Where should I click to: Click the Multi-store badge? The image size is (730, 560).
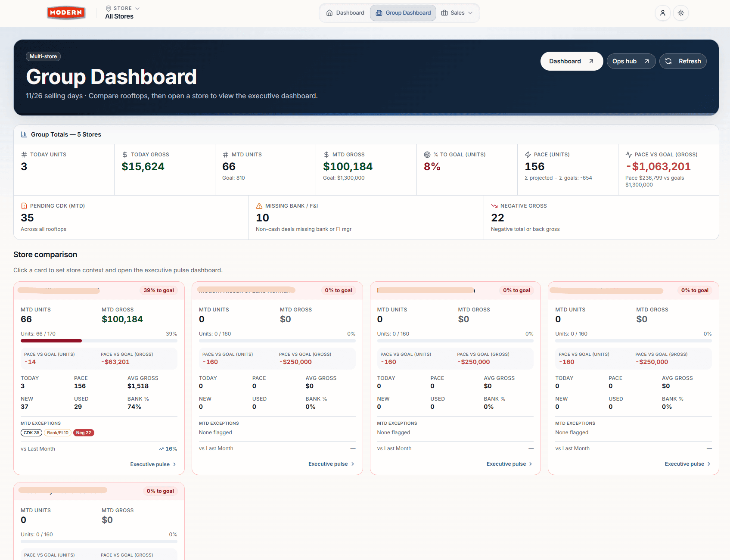pos(43,56)
